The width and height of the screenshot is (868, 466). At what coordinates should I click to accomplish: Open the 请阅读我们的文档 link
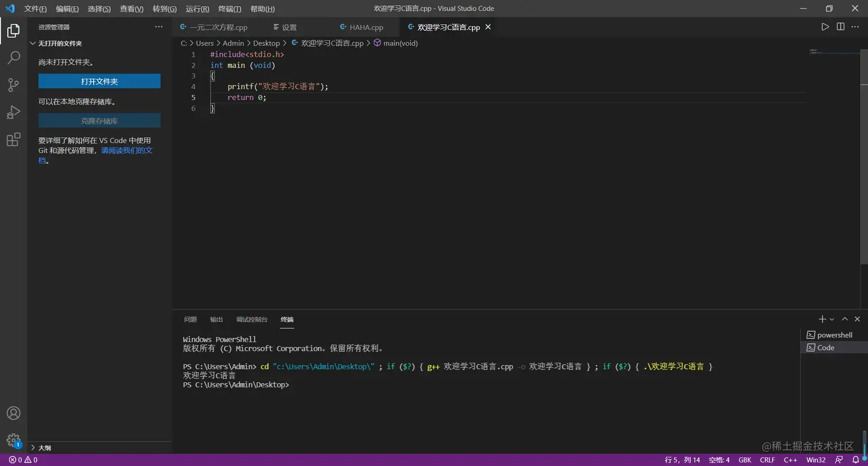127,150
